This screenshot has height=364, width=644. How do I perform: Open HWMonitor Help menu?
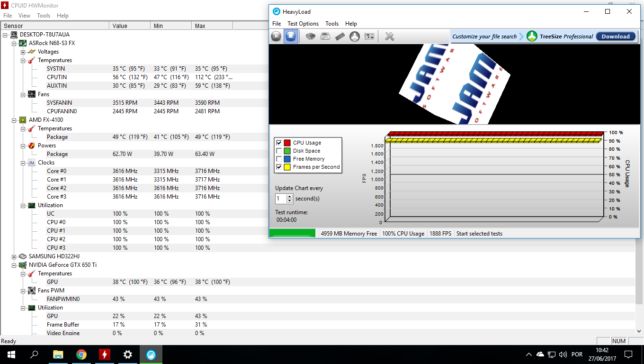pos(63,16)
